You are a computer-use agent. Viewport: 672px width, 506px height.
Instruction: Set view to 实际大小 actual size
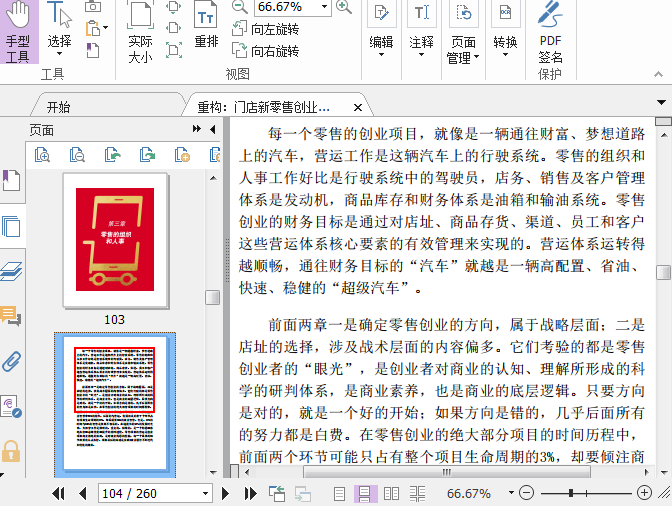(140, 32)
